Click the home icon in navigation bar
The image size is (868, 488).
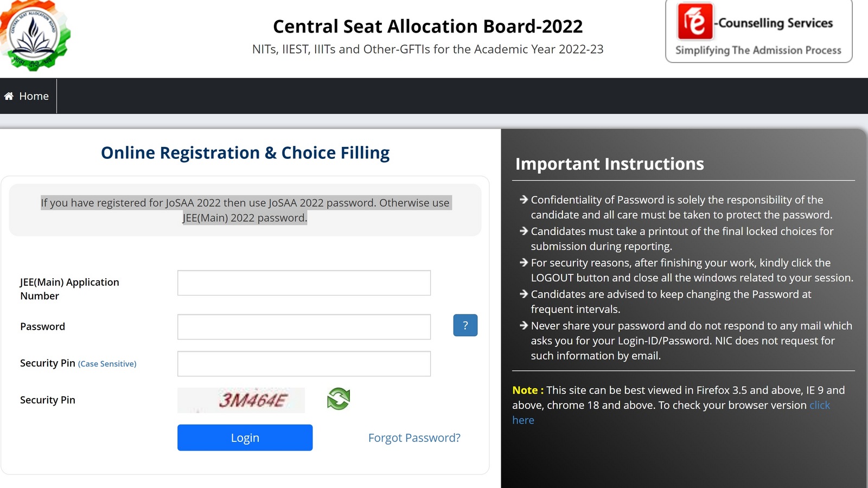[9, 96]
